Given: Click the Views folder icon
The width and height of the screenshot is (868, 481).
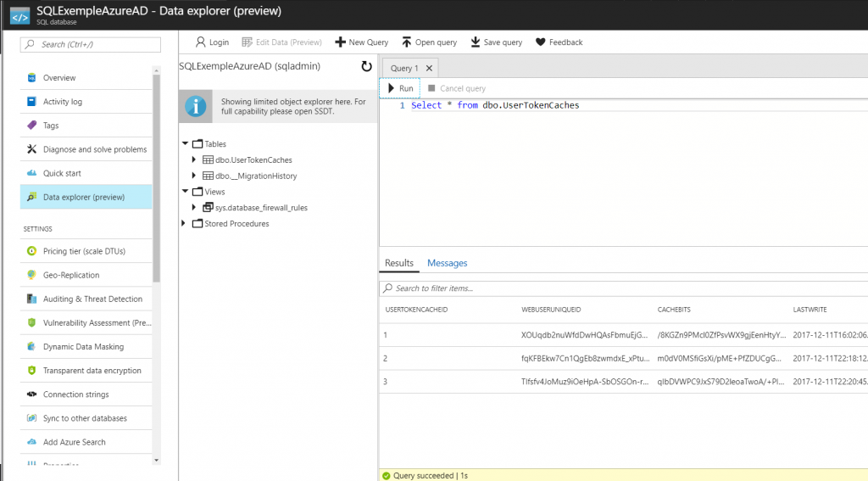Looking at the screenshot, I should [x=198, y=192].
